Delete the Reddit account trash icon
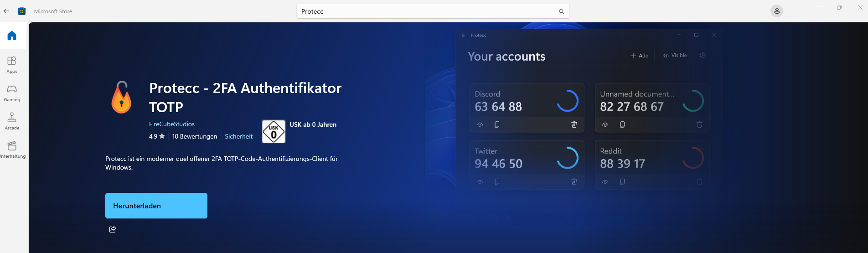Viewport: 868px width, 253px height. pos(699,181)
